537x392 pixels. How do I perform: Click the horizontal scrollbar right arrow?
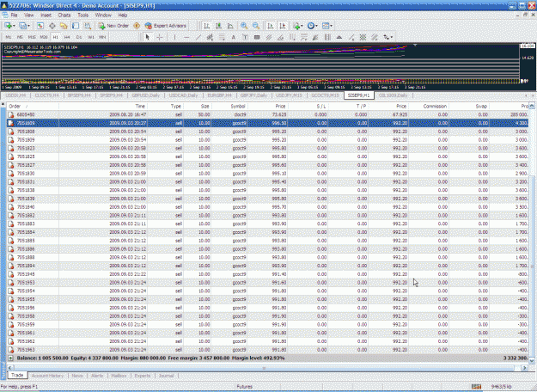coord(524,368)
